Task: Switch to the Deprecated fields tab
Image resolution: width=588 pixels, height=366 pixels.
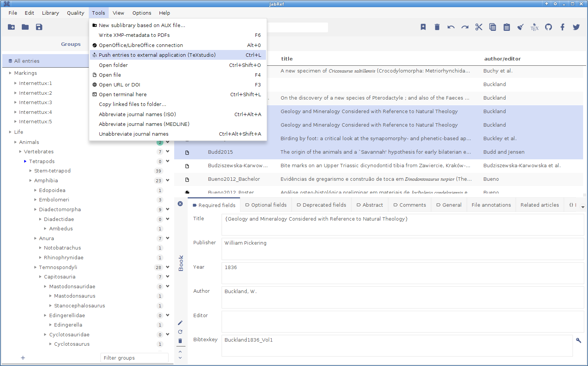Action: [321, 205]
